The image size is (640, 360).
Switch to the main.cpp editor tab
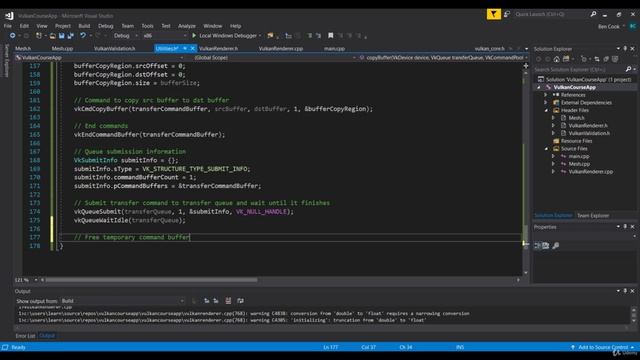pos(334,49)
